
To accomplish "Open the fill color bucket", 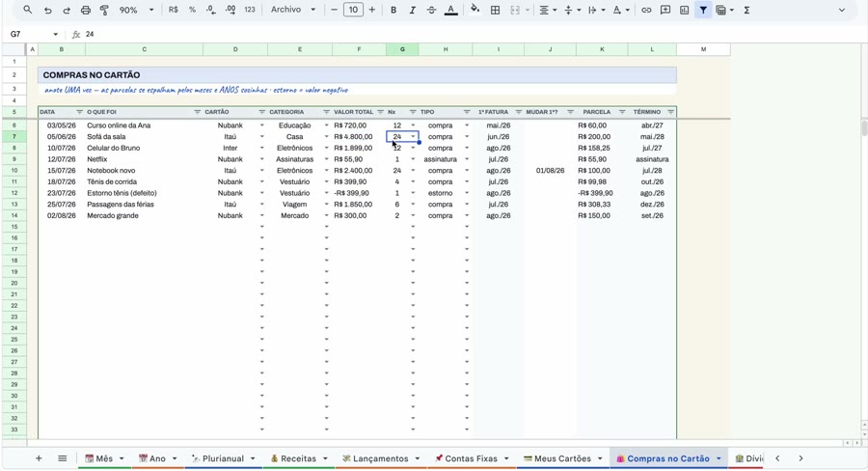I will tap(475, 10).
